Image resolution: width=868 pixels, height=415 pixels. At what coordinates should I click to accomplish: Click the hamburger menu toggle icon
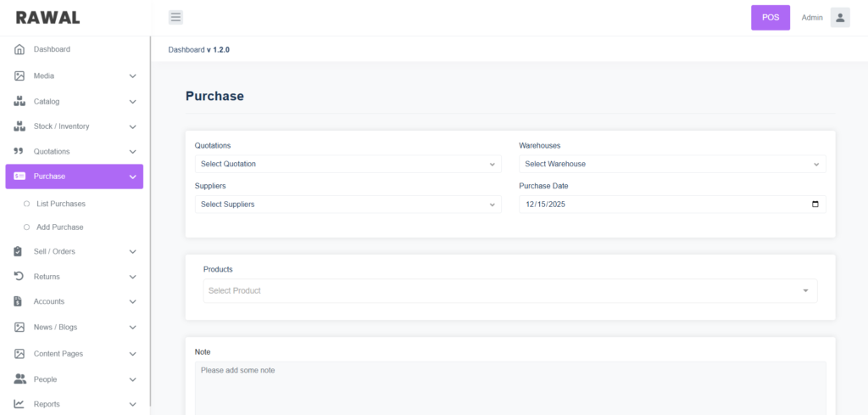(175, 17)
